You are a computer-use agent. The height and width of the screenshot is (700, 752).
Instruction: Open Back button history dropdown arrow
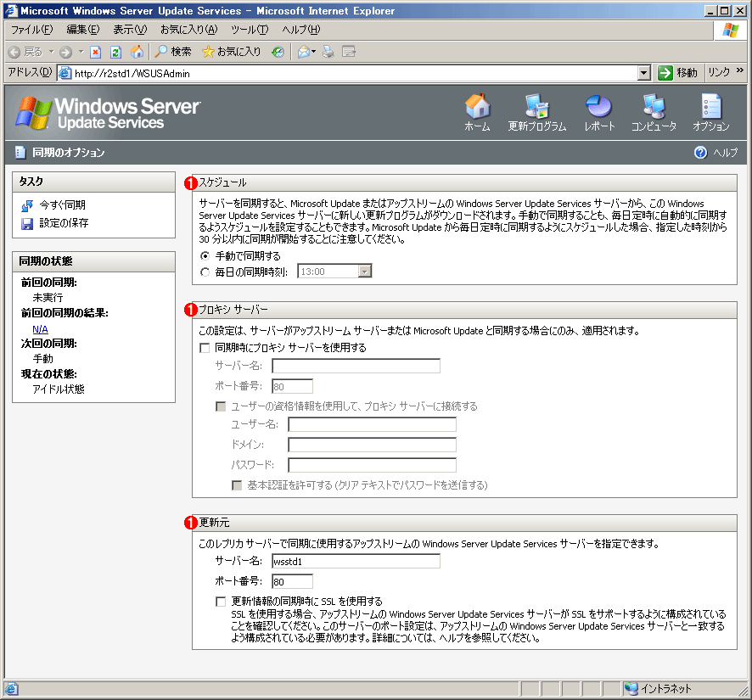pos(51,52)
